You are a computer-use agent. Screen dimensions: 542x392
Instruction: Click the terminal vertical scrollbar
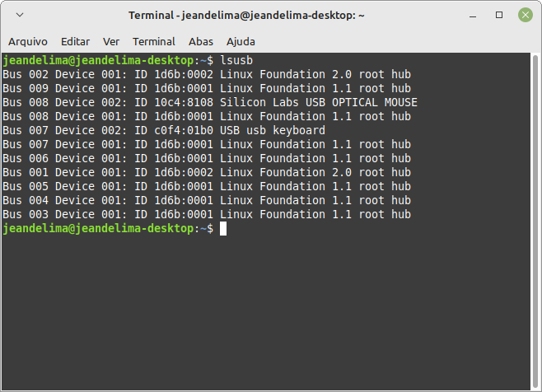[x=535, y=222]
